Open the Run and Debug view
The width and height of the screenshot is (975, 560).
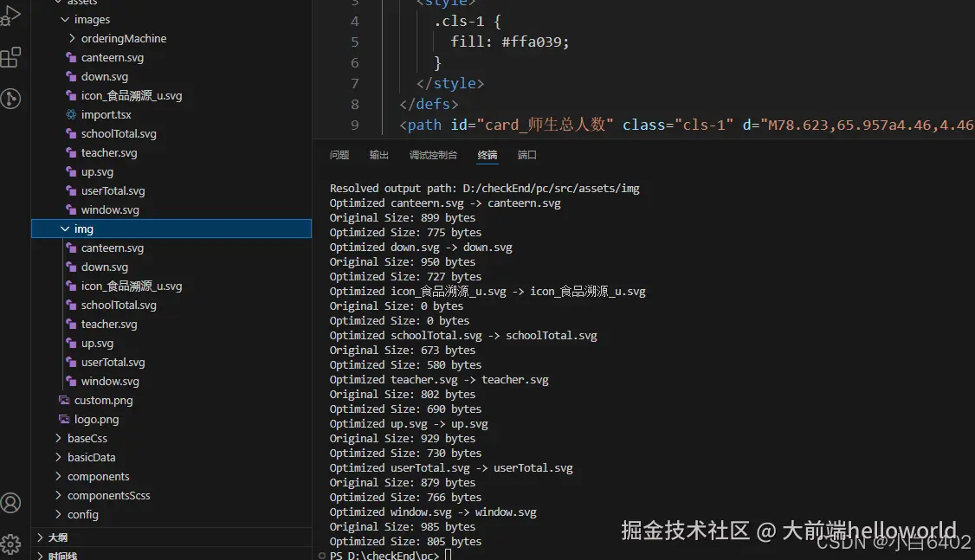coord(10,13)
